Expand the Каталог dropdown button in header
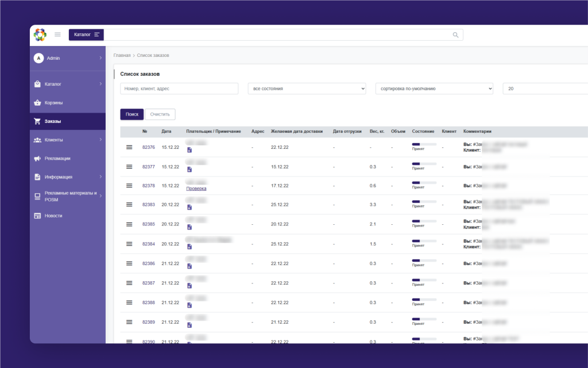This screenshot has width=588, height=368. pyautogui.click(x=86, y=35)
